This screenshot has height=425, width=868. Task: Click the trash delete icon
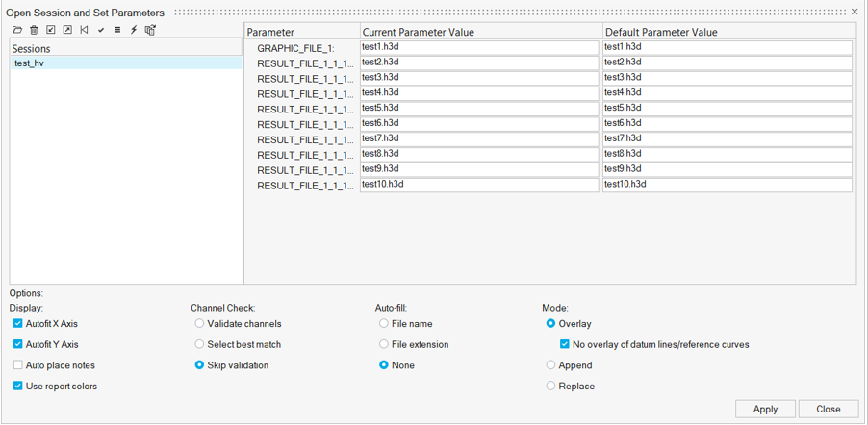(34, 30)
